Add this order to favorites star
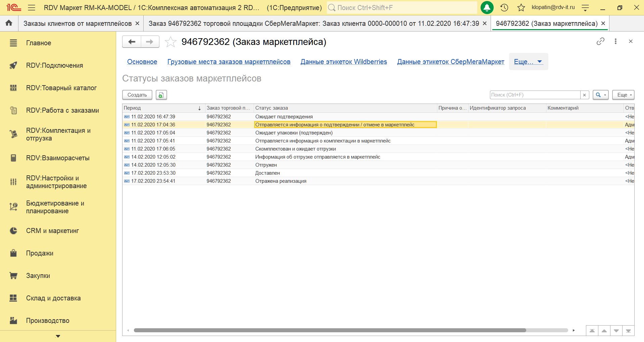 [x=170, y=42]
